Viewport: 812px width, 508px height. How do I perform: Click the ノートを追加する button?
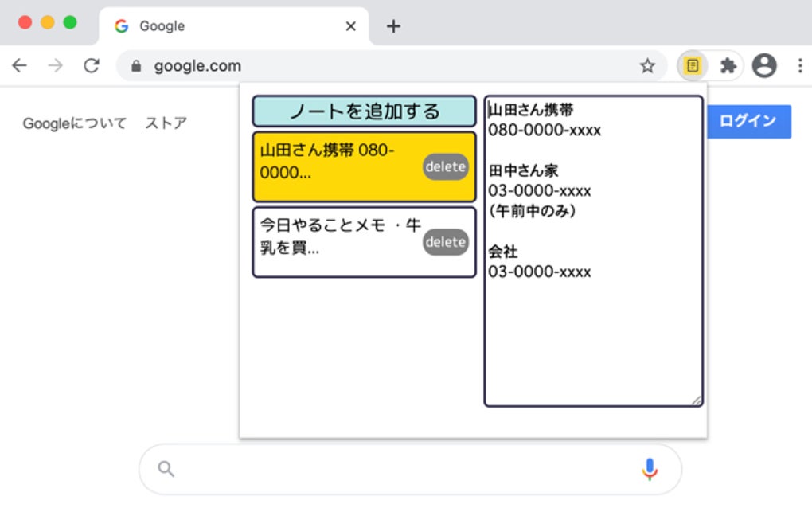point(364,111)
